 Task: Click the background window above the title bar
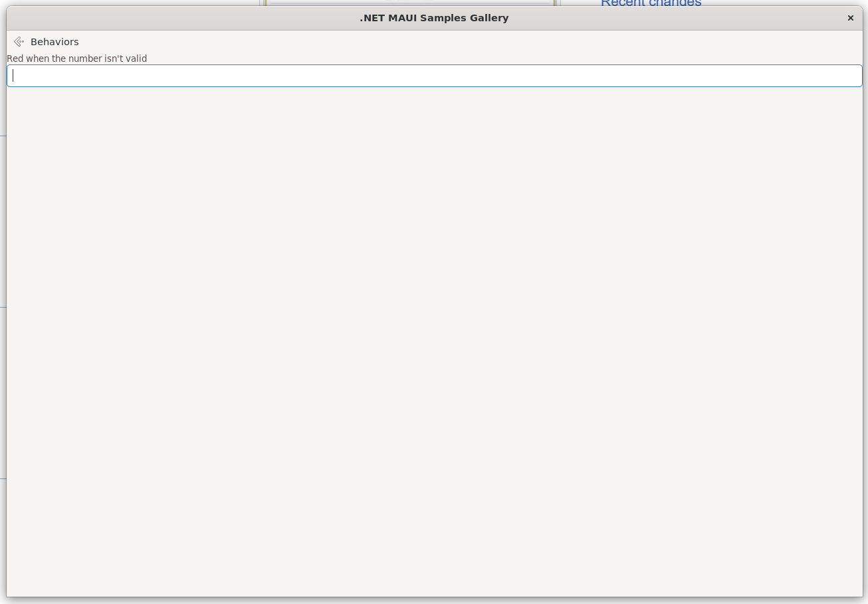409,3
